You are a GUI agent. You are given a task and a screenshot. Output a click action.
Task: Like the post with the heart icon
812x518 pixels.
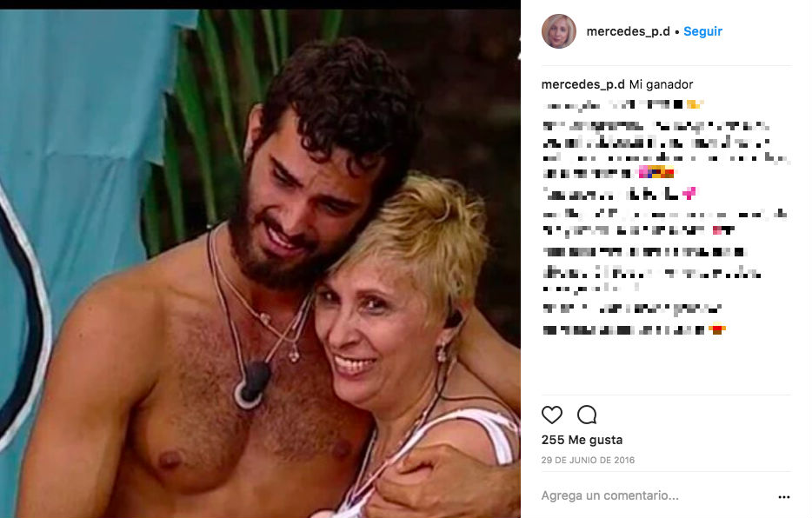(551, 415)
